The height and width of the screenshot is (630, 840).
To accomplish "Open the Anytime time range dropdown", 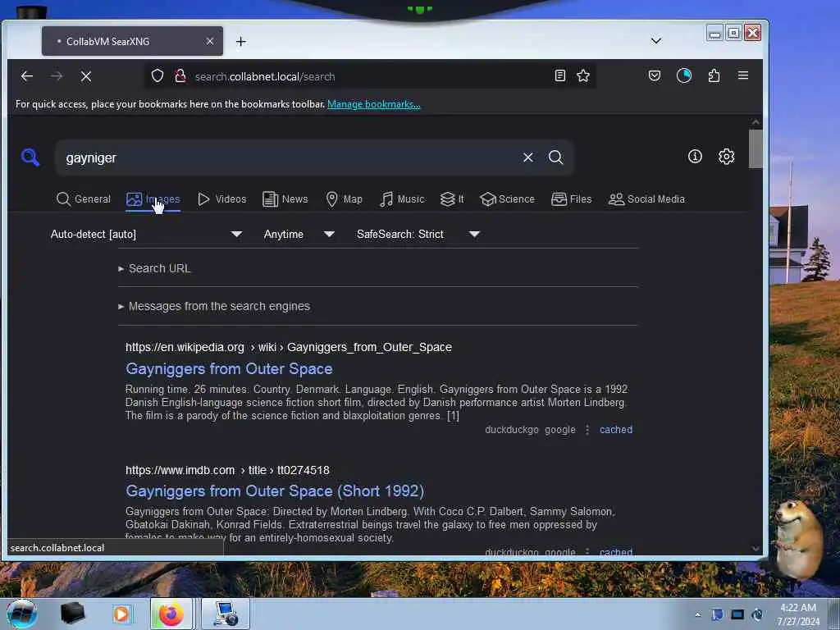I will (x=299, y=234).
